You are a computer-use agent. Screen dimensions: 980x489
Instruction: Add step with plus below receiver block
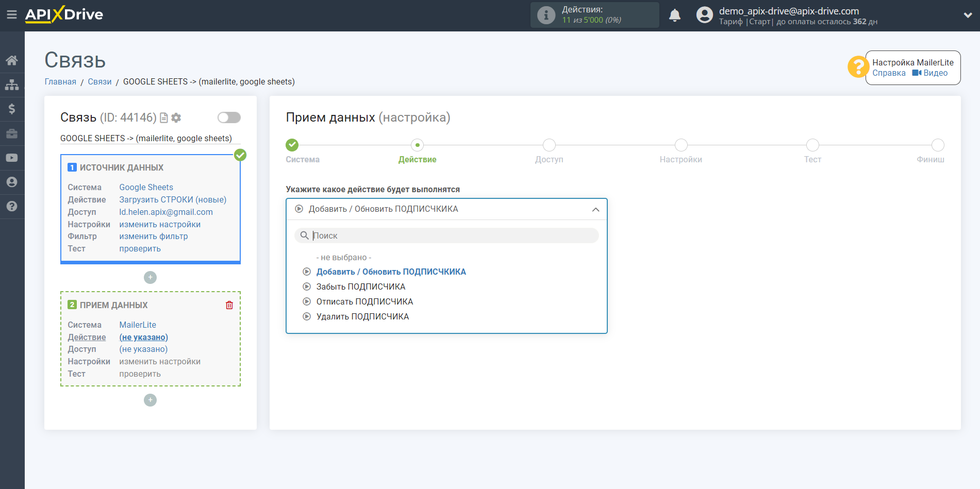coord(150,400)
